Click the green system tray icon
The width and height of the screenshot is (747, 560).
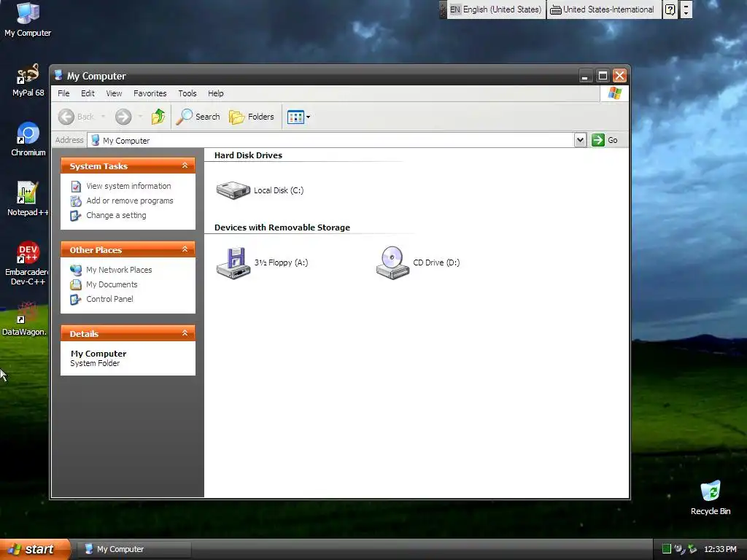(x=667, y=549)
